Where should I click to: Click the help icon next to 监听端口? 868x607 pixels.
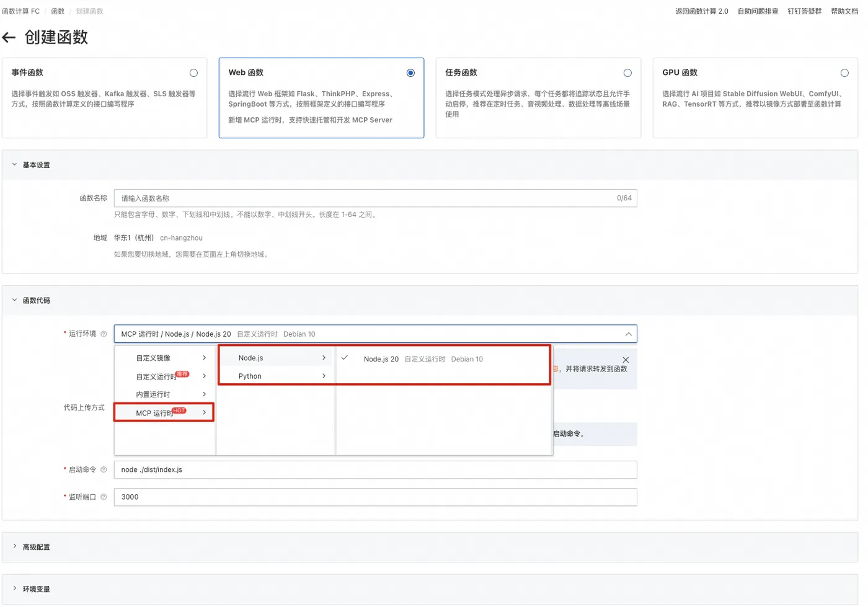(104, 497)
